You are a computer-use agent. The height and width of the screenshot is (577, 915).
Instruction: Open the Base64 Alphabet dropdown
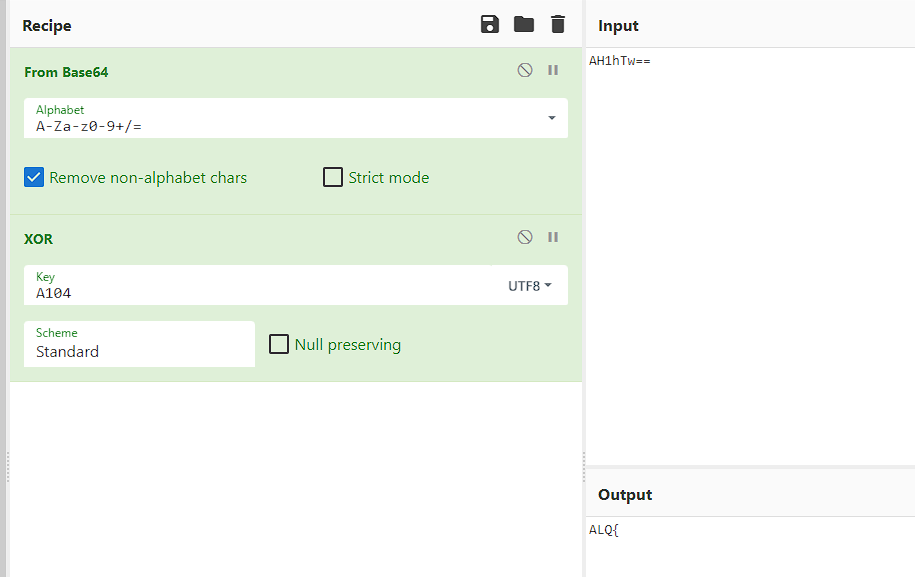(x=551, y=118)
